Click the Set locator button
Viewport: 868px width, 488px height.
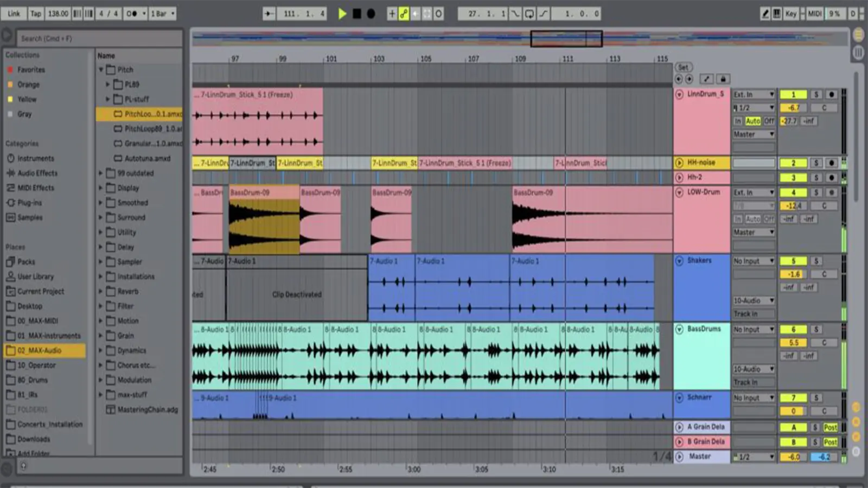[683, 67]
